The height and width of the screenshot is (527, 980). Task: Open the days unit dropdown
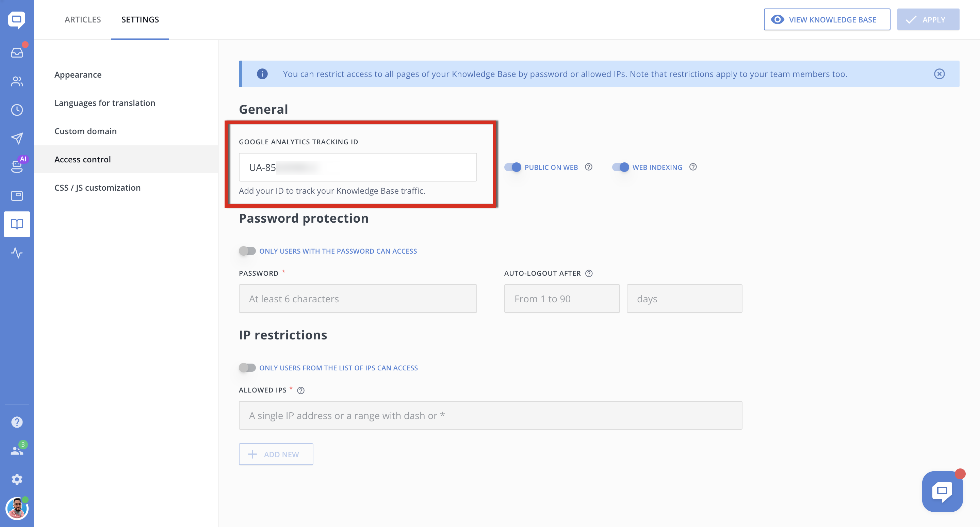[684, 299]
